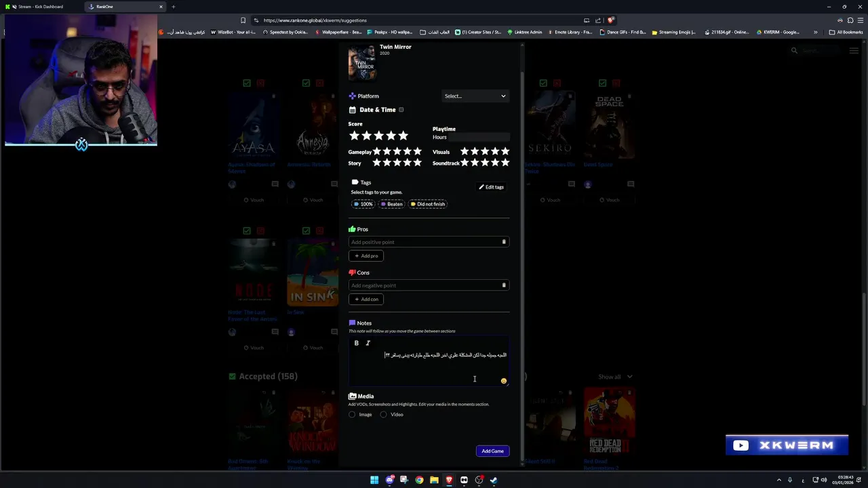Open Chrome from the taskbar
This screenshot has width=868, height=488.
tap(419, 480)
